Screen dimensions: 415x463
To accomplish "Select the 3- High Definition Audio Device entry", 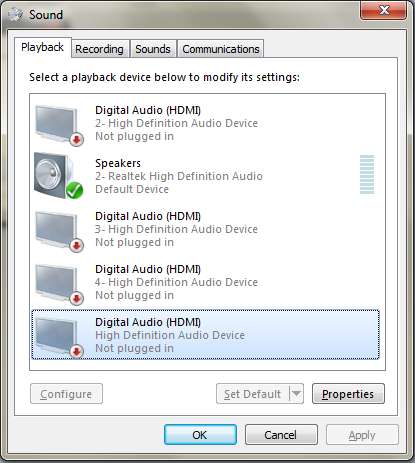I will tap(205, 229).
